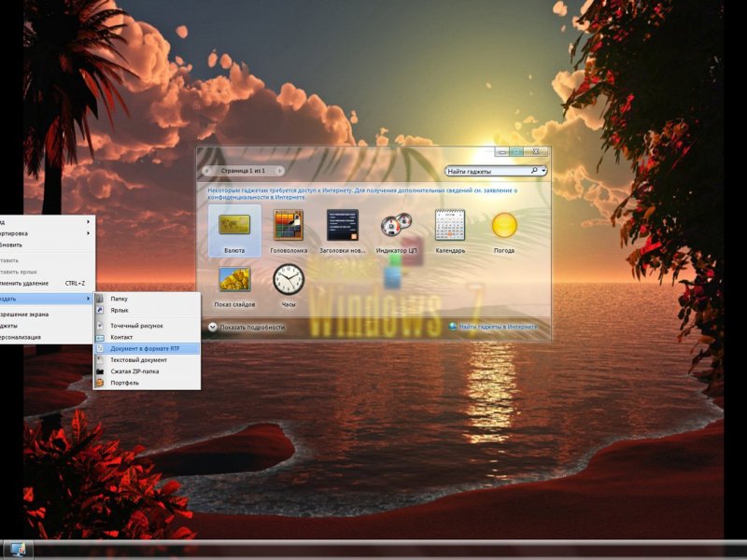
Task: Choose Гаджеты in the context menu
Action: [x=46, y=326]
